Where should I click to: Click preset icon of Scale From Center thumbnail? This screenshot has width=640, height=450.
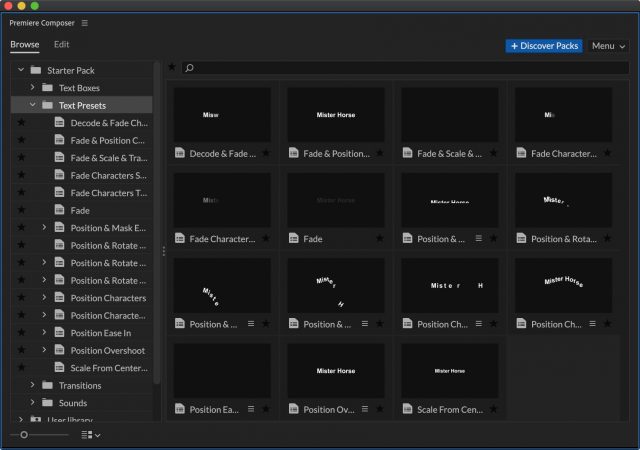(x=408, y=409)
